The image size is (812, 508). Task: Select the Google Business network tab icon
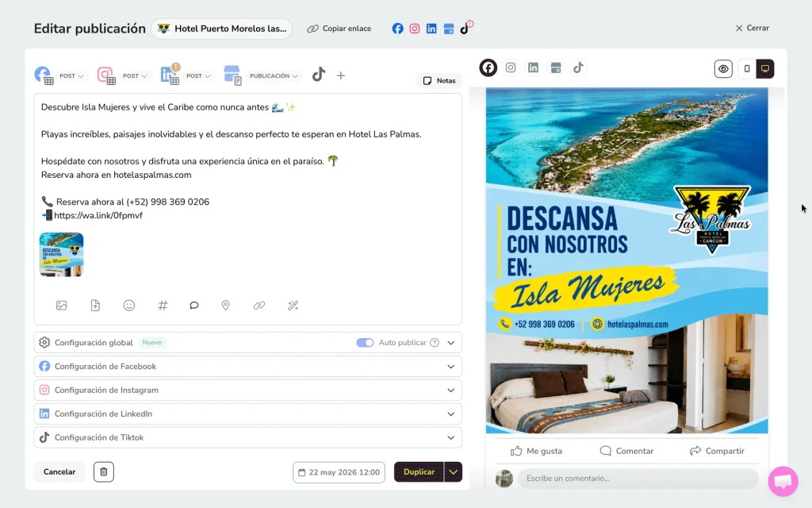point(232,75)
